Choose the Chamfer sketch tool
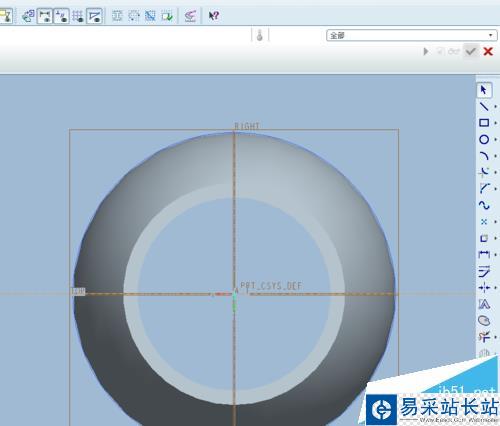The height and width of the screenshot is (426, 500). point(484,188)
